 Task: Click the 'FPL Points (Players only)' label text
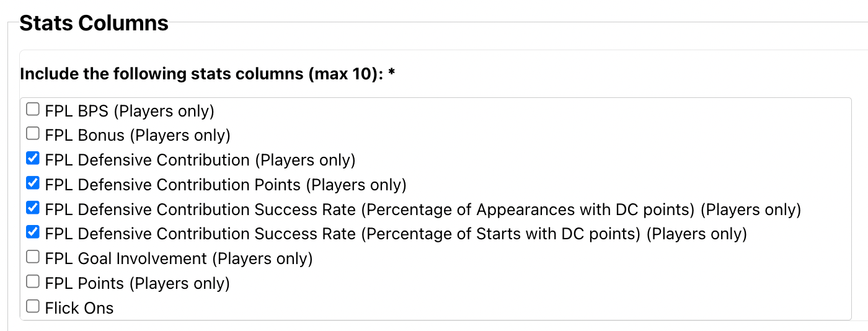tap(137, 283)
